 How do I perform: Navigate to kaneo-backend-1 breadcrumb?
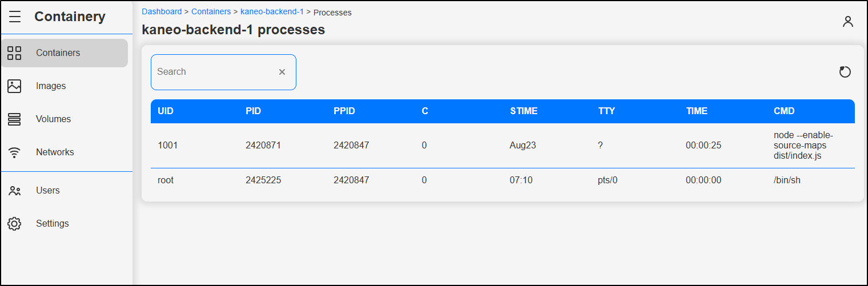coord(272,11)
